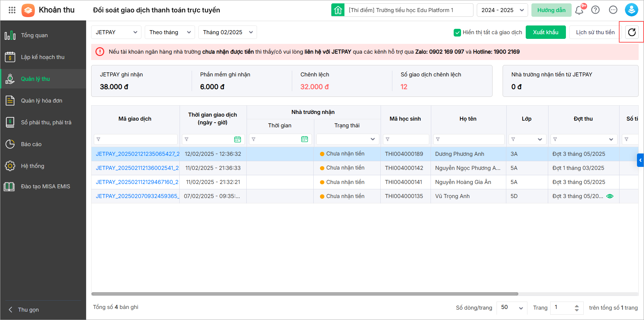Open Báo cáo in the sidebar

[31, 144]
